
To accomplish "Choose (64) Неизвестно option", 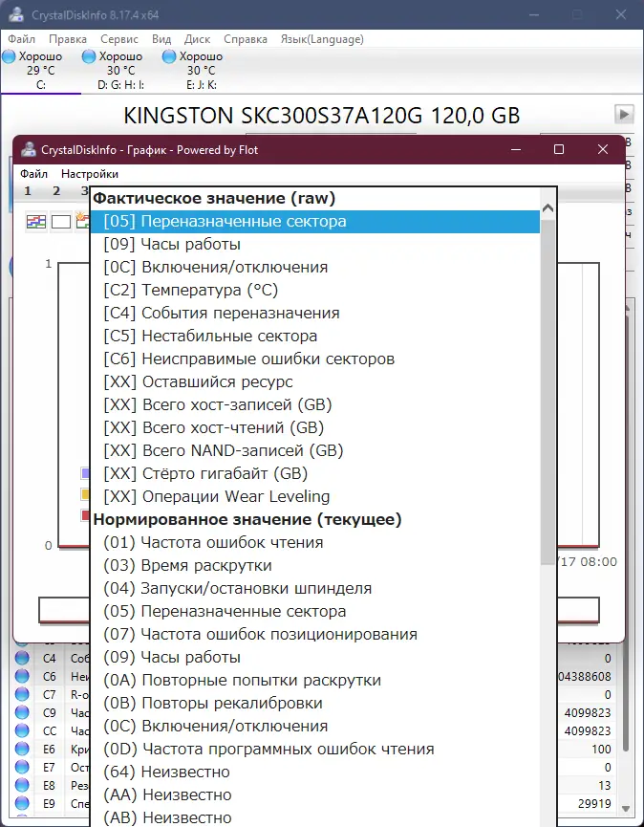I will click(x=315, y=773).
